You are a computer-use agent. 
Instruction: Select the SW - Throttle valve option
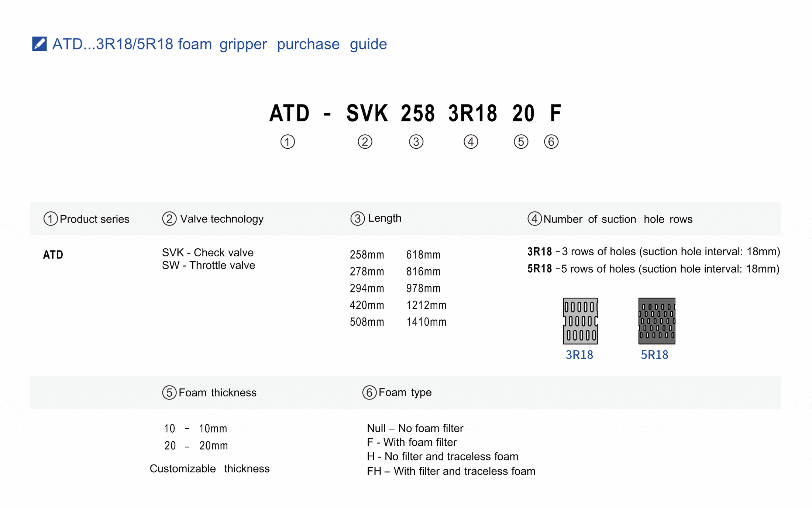(209, 265)
